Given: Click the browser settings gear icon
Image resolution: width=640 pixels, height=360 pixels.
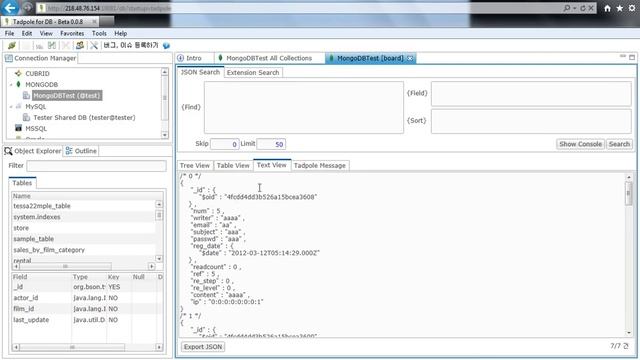Looking at the screenshot, I should pos(633,8).
